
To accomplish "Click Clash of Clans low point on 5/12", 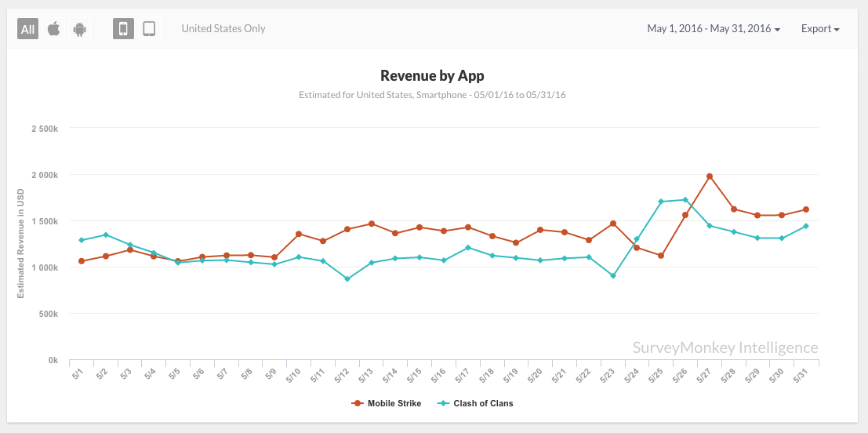I will pyautogui.click(x=347, y=279).
